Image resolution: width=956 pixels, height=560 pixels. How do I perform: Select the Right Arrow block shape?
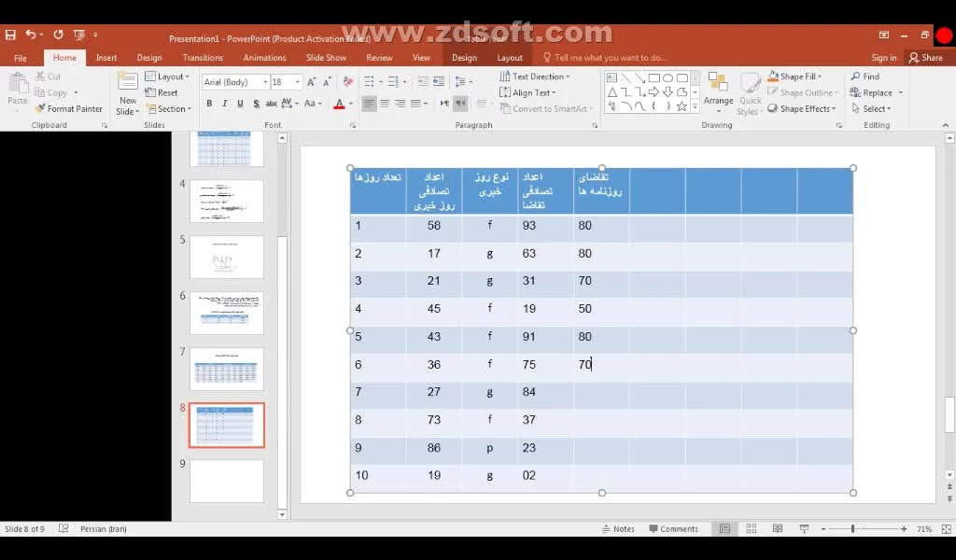click(x=654, y=92)
